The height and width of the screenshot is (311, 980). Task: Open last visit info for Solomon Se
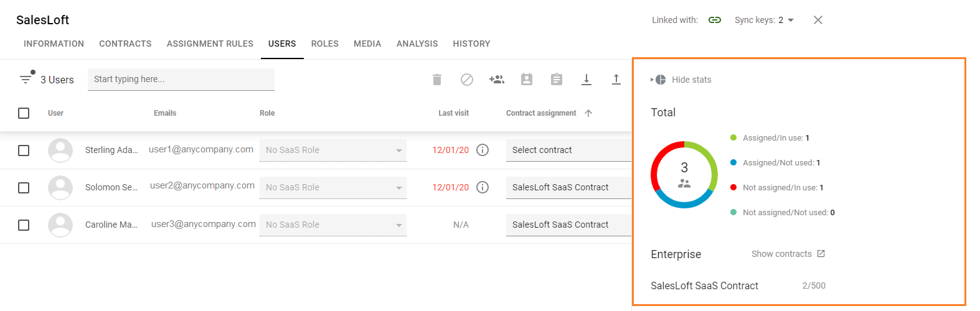point(483,187)
